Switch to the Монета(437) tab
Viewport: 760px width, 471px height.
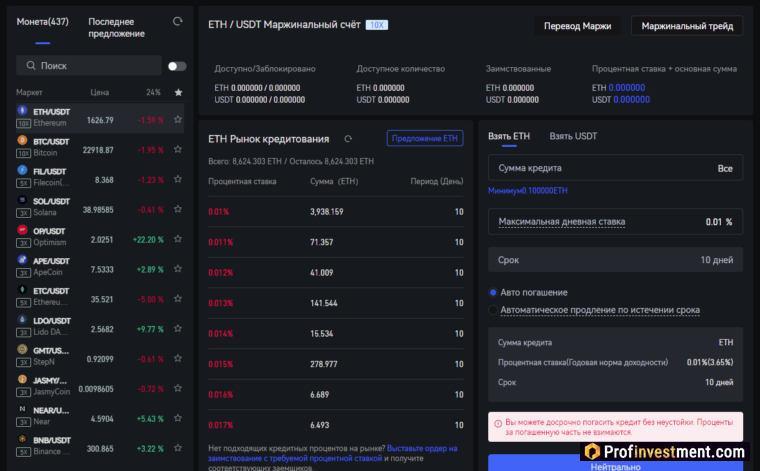tap(43, 22)
